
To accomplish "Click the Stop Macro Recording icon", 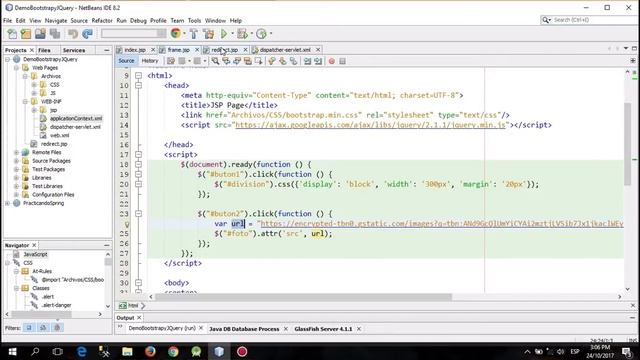I will (x=342, y=61).
